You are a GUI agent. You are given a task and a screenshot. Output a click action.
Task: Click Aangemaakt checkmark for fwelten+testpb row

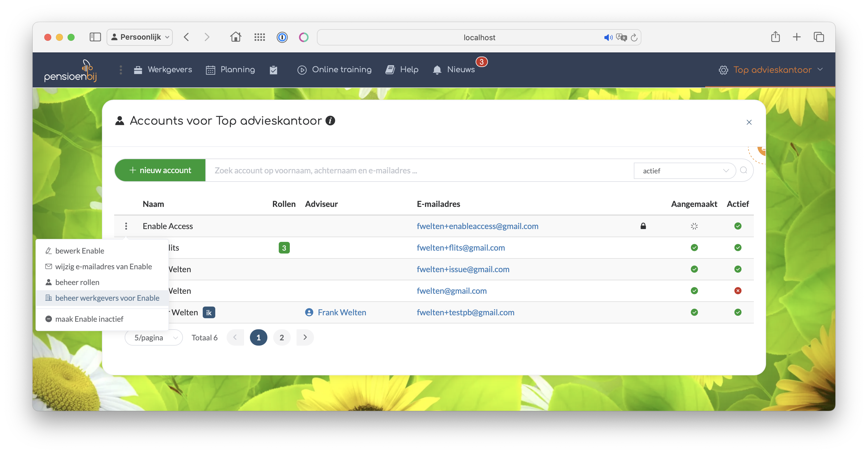(x=694, y=312)
